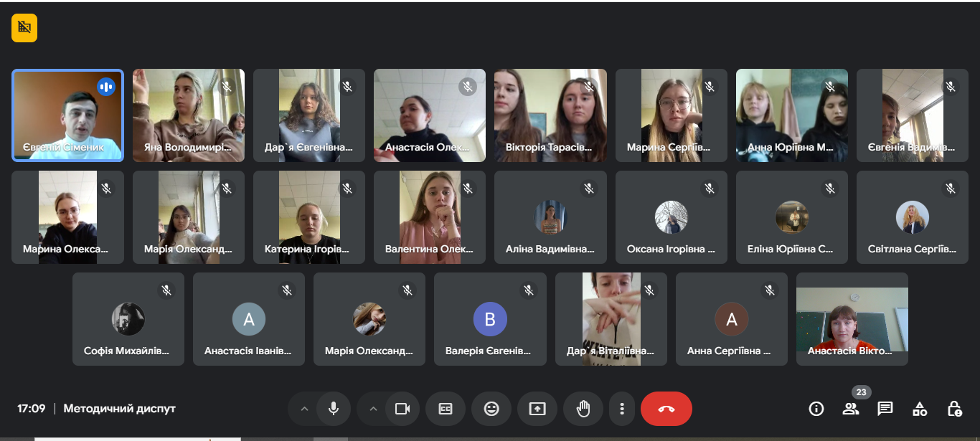
Task: Click the meeting title Методичний диспут
Action: tap(120, 409)
